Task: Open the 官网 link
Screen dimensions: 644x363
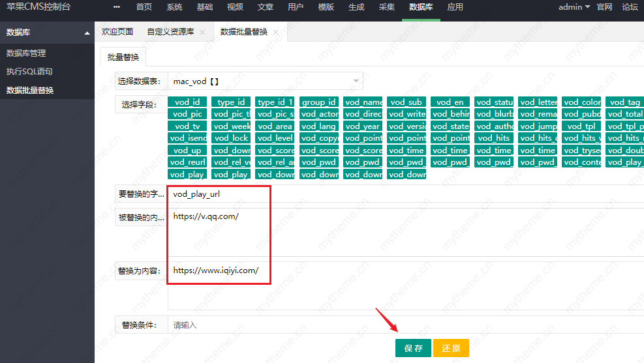Action: (604, 7)
